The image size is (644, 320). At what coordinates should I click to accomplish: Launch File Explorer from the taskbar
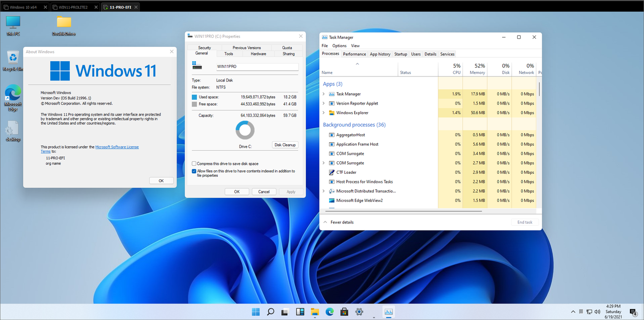[x=315, y=311]
